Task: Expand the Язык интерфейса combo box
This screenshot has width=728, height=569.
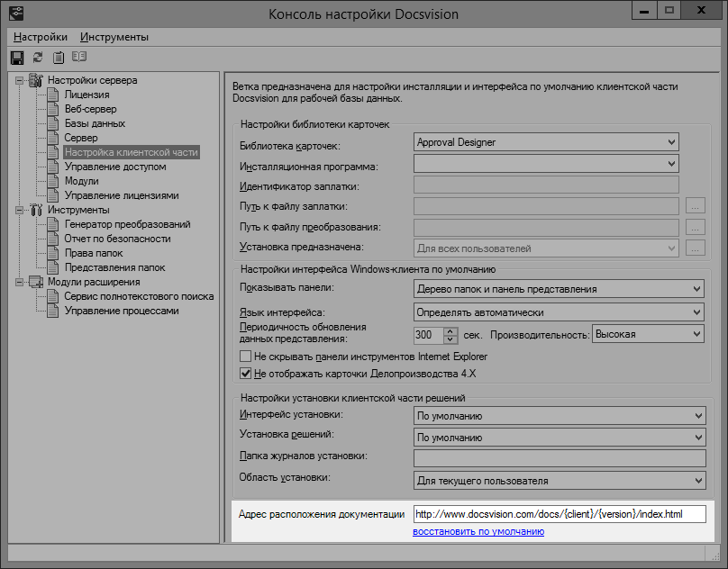Action: [696, 312]
